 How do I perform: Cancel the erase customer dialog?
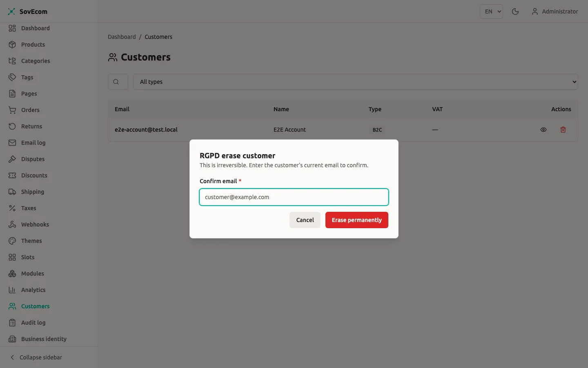(x=305, y=220)
